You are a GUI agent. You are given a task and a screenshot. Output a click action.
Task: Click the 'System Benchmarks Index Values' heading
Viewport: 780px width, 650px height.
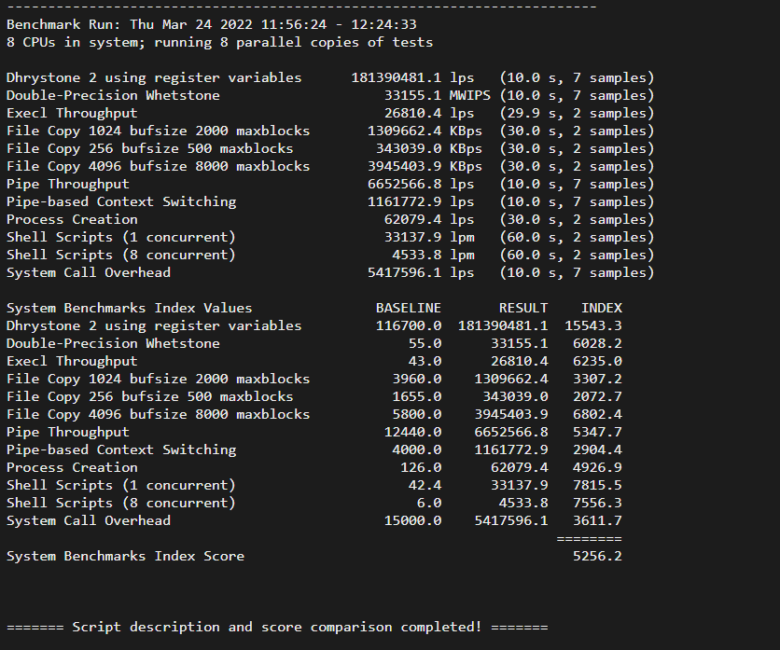129,308
